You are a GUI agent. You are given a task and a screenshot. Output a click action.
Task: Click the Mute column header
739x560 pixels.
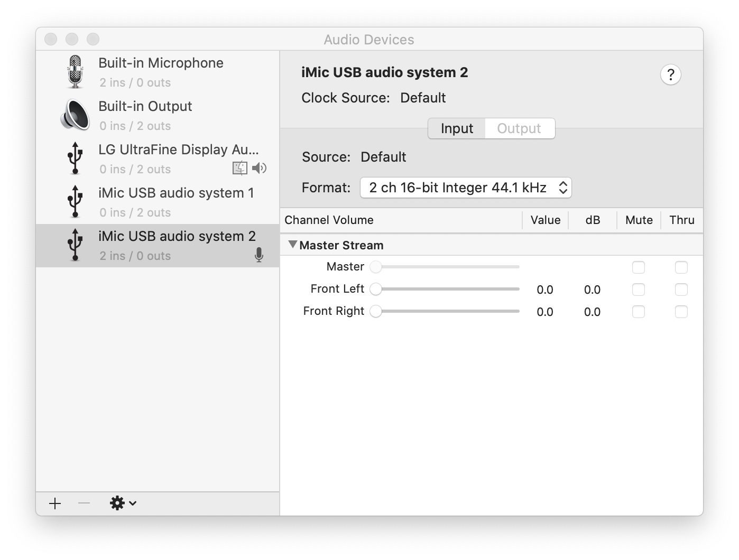[x=639, y=220]
